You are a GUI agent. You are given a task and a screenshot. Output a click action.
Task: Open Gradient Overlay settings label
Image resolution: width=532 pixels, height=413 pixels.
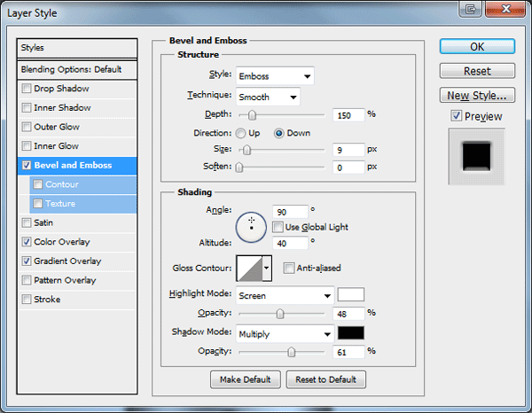pos(67,261)
